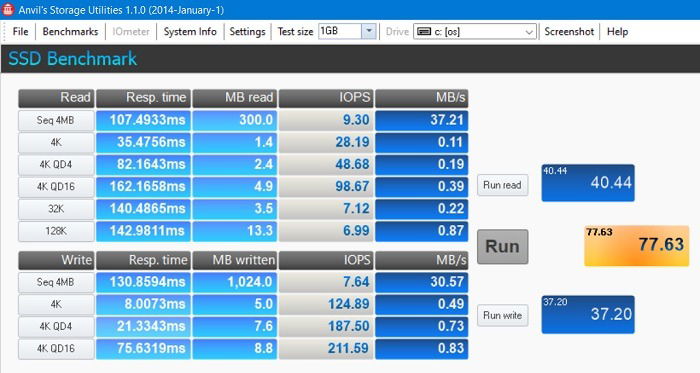Click the write score box 37.20
Image resolution: width=700 pixels, height=373 pixels.
coord(588,315)
